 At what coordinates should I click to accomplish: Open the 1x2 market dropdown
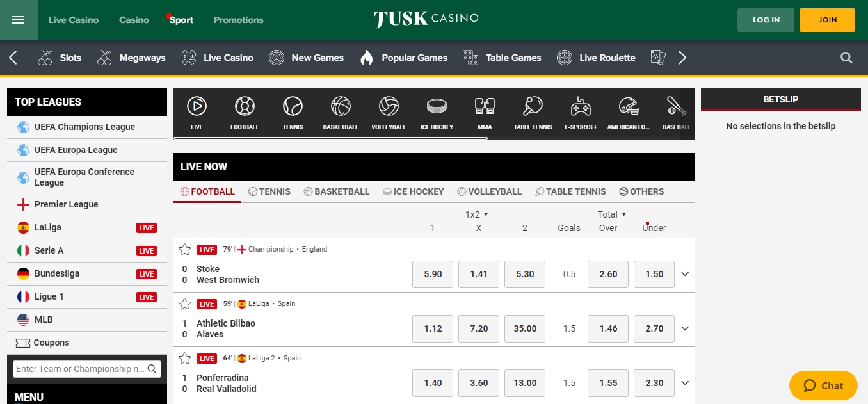pyautogui.click(x=477, y=214)
